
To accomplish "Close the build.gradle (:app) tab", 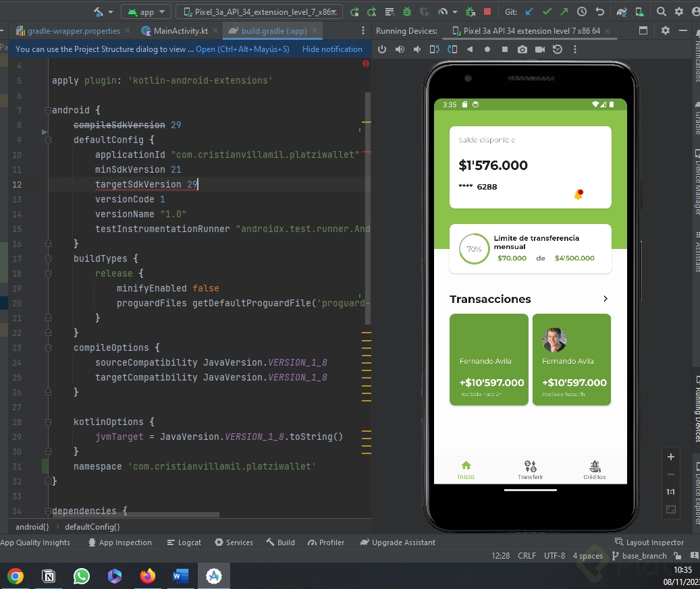I will coord(315,31).
